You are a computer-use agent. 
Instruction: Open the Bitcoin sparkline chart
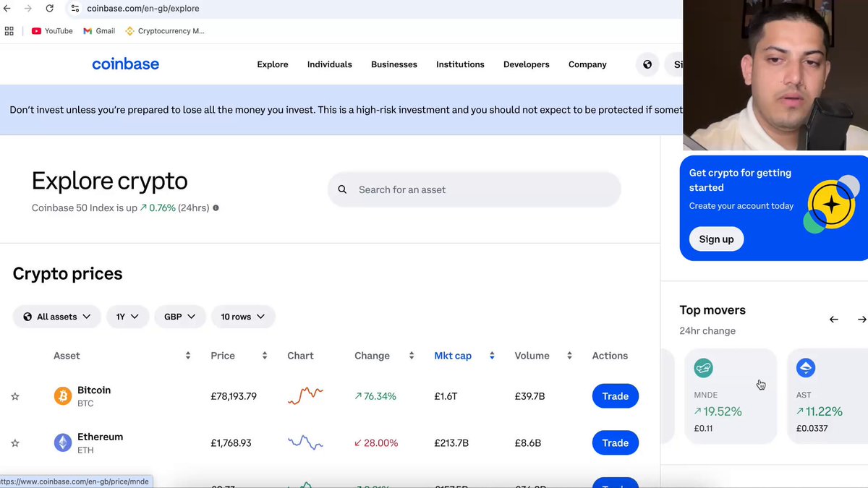[x=305, y=395]
